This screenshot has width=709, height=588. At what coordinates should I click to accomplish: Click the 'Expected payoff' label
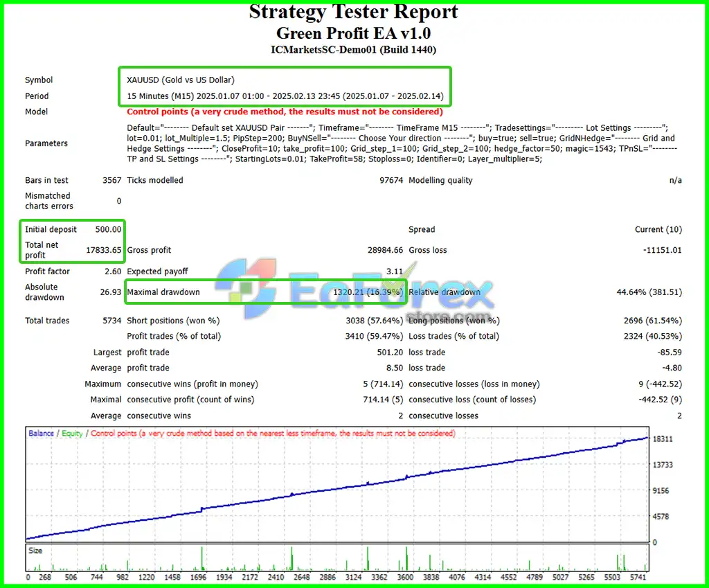[x=157, y=271]
